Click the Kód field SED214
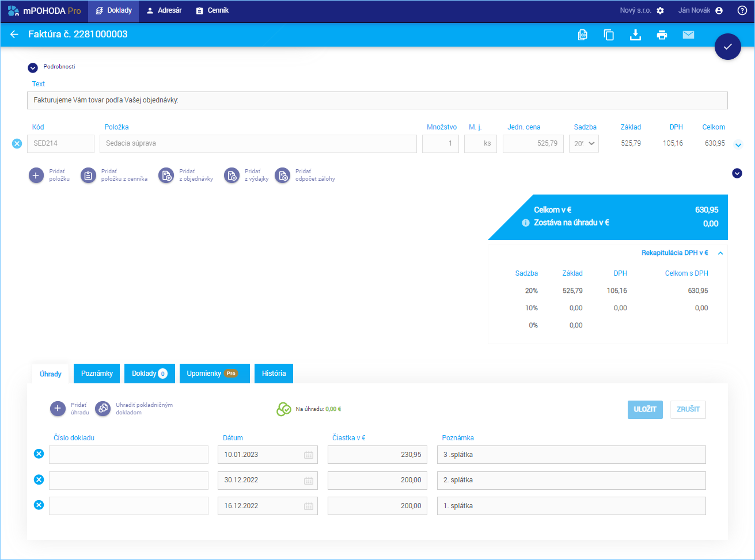 tap(60, 144)
